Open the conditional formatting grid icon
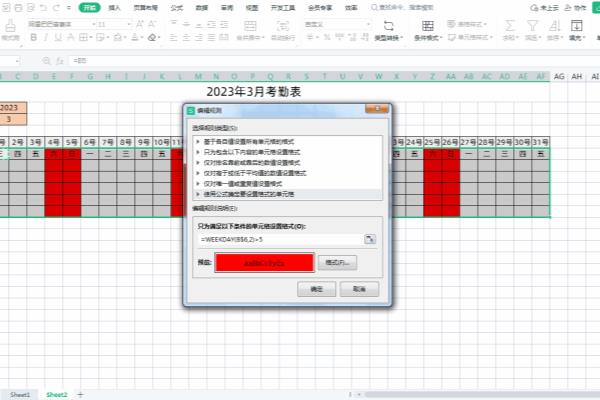The width and height of the screenshot is (600, 400). (x=428, y=26)
